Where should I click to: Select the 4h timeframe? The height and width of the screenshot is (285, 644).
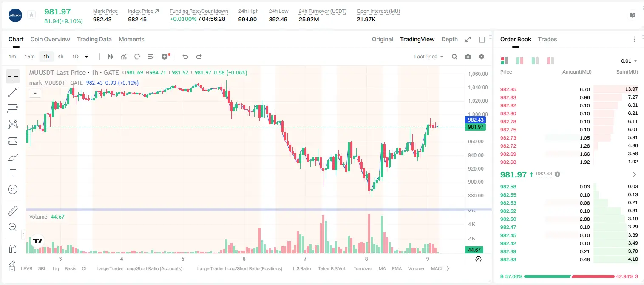click(x=60, y=57)
